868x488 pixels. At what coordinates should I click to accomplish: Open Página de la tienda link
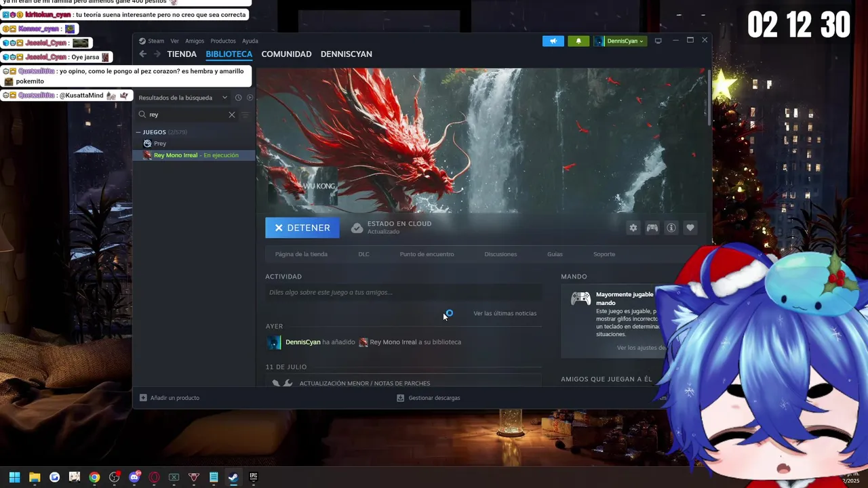[301, 254]
